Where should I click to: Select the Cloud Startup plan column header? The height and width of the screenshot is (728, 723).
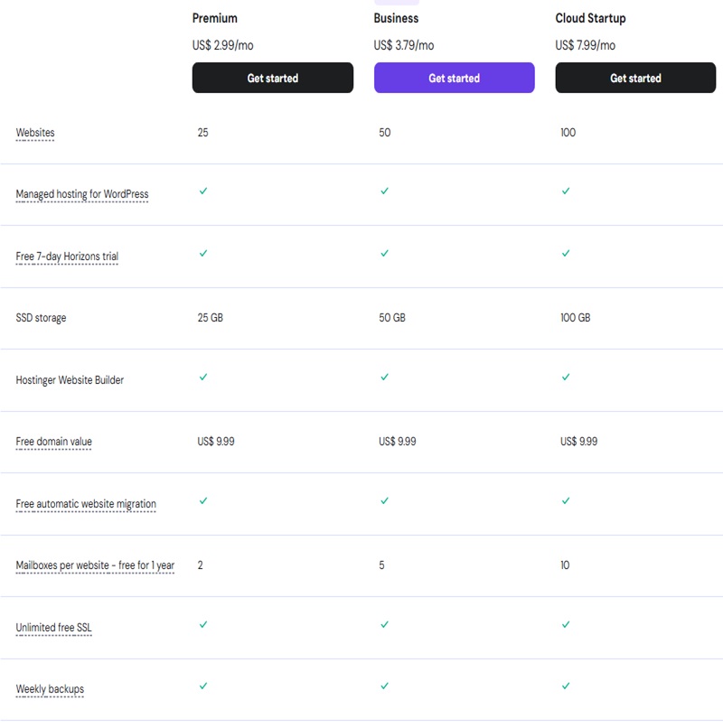(x=590, y=17)
